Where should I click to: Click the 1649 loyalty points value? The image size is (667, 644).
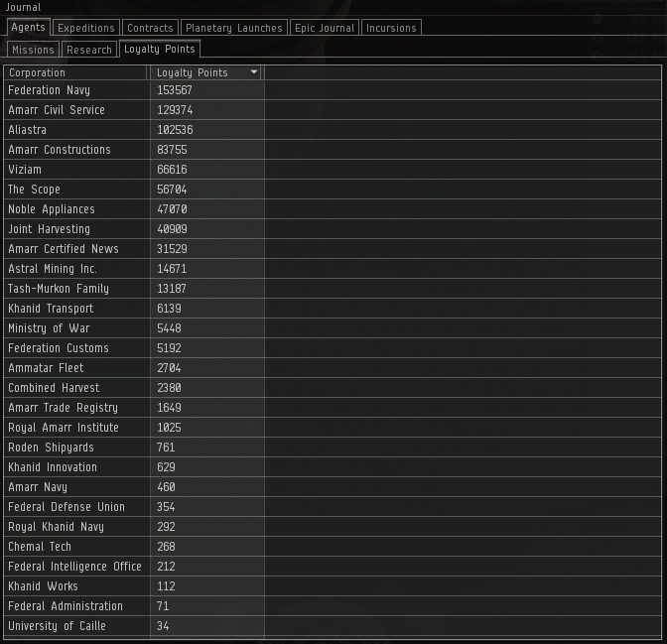click(169, 408)
